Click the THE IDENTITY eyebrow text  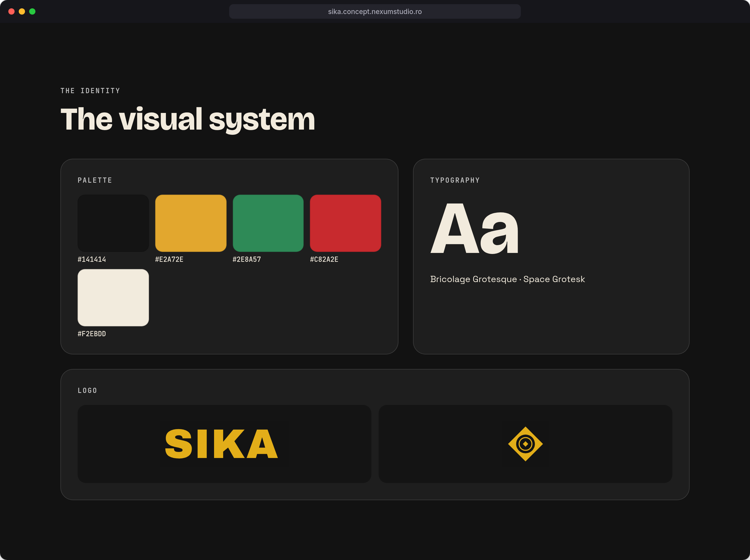(90, 91)
